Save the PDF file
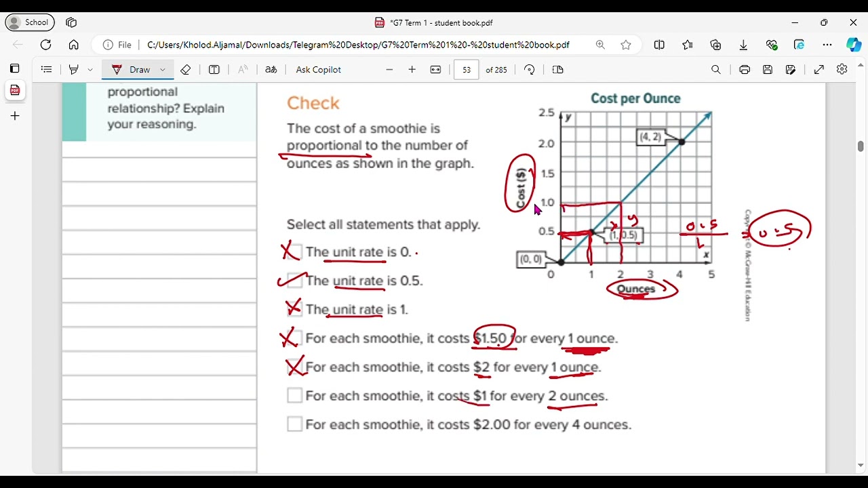Viewport: 868px width, 488px height. 768,69
